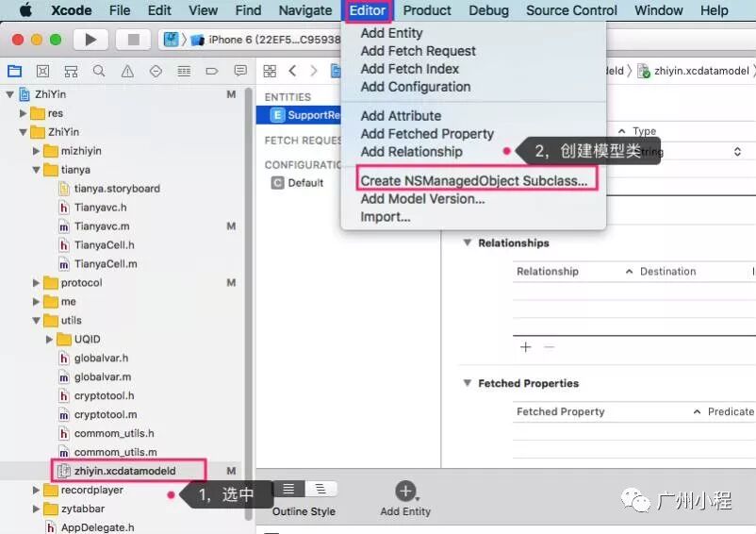
Task: Expand the zytabbar folder
Action: click(36, 509)
